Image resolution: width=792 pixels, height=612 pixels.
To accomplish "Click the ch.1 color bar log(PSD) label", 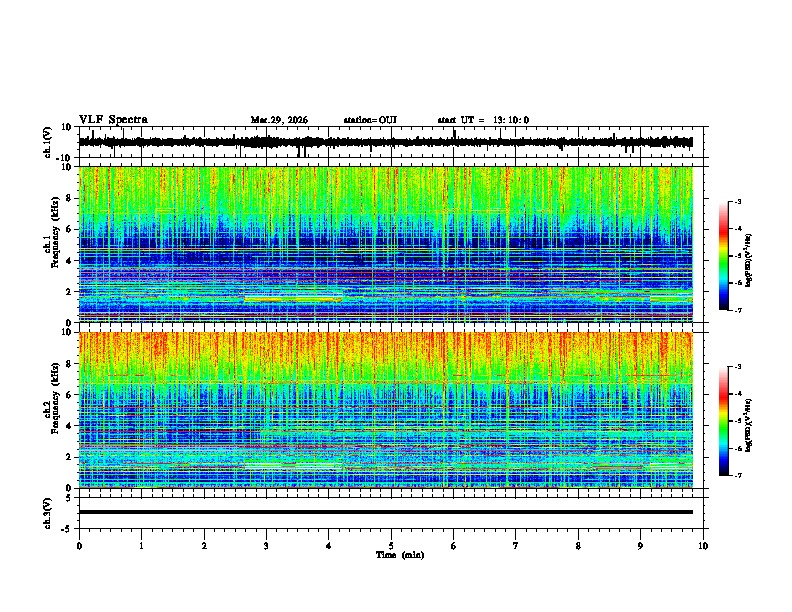I will [749, 260].
